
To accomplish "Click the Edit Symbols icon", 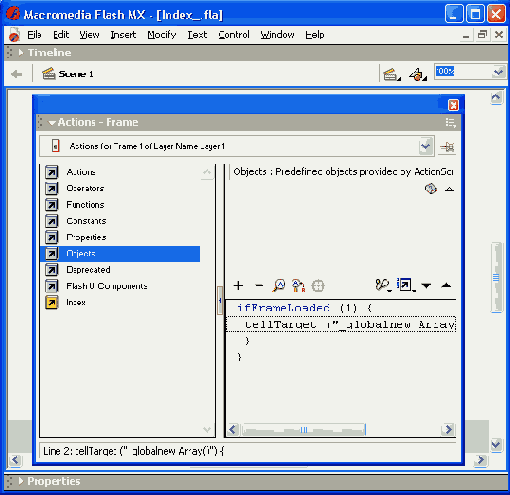I will click(x=418, y=74).
